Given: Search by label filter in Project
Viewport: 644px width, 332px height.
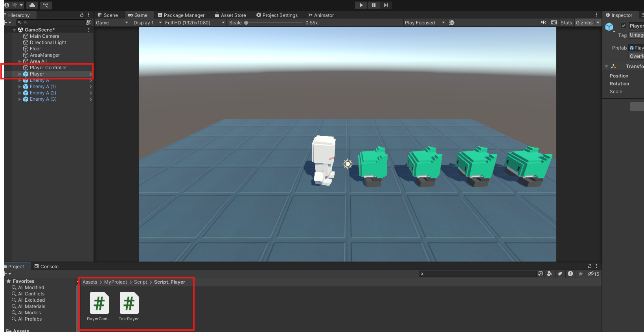Looking at the screenshot, I should tap(560, 274).
